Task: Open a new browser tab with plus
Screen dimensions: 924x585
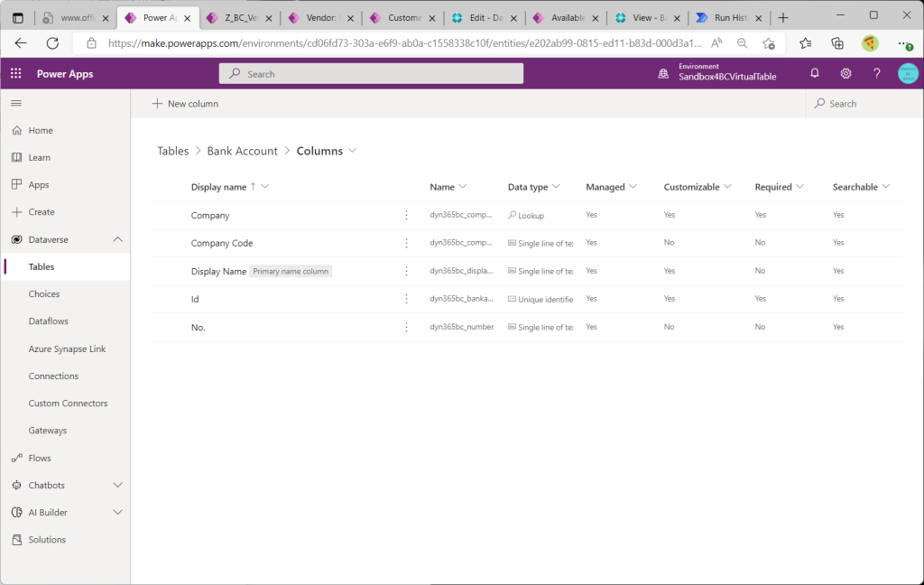Action: 783,18
